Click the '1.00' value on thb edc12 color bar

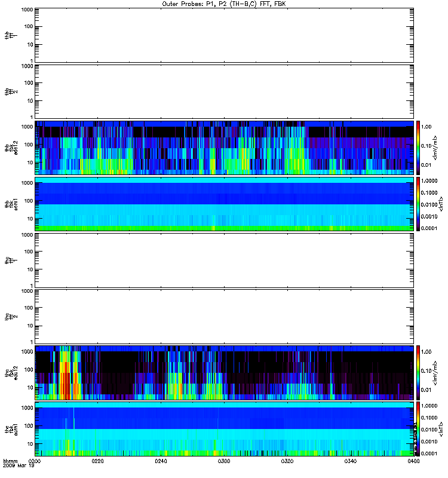426,127
